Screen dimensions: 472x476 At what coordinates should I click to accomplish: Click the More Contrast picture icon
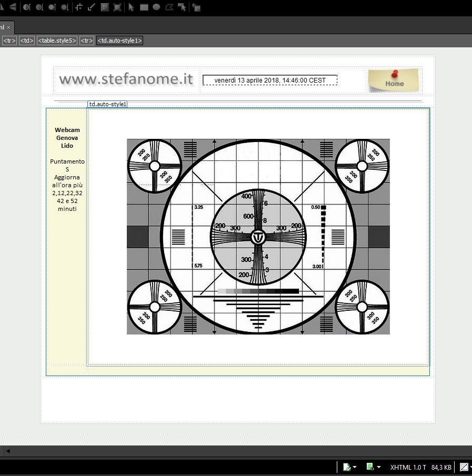click(x=27, y=7)
